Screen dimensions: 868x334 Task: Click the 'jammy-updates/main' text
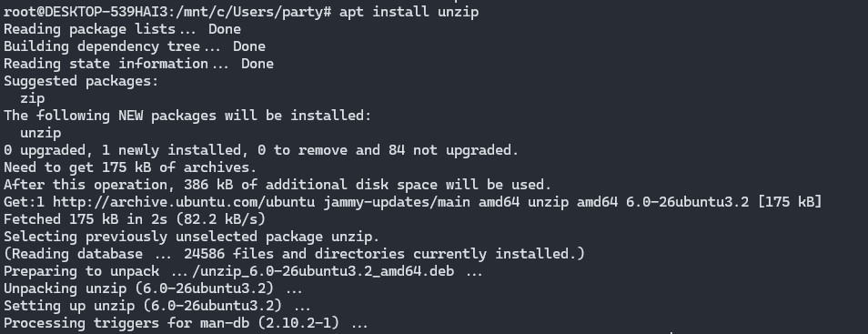tap(397, 202)
